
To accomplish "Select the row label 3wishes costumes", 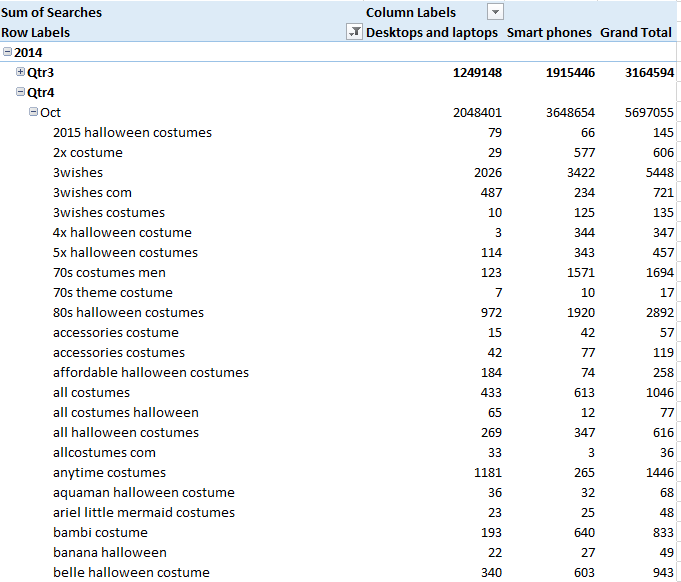I will click(x=109, y=212).
